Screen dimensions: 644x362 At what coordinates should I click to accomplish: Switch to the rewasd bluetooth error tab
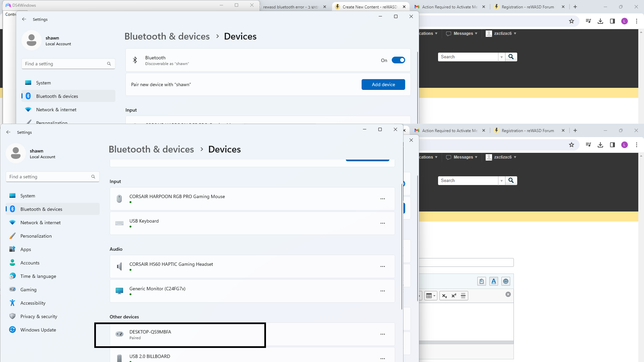290,7
